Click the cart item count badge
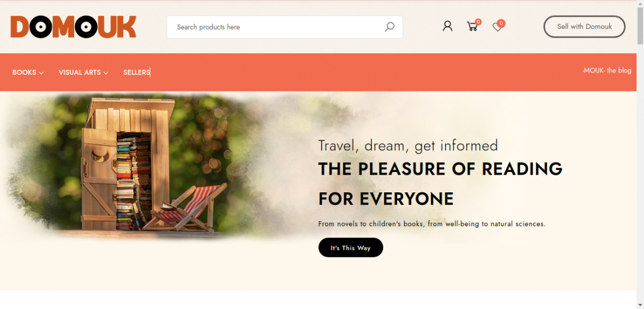The image size is (644, 309). [x=478, y=22]
